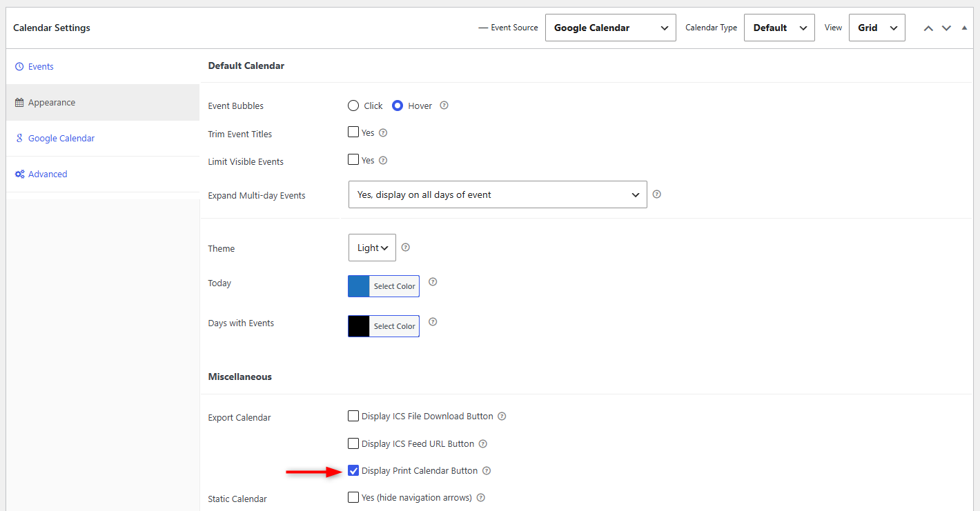Viewport: 980px width, 511px height.
Task: Show help for Static Calendar option
Action: [481, 497]
